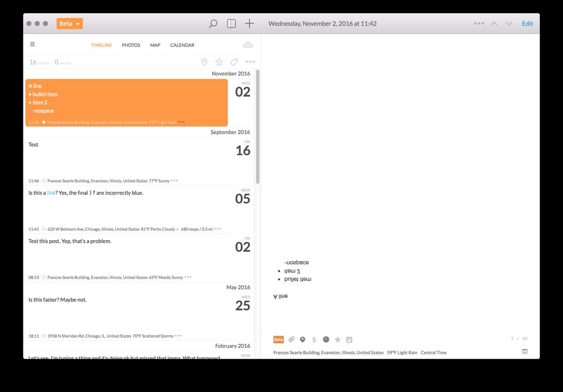
Task: Switch to the Photos tab
Action: pos(131,45)
